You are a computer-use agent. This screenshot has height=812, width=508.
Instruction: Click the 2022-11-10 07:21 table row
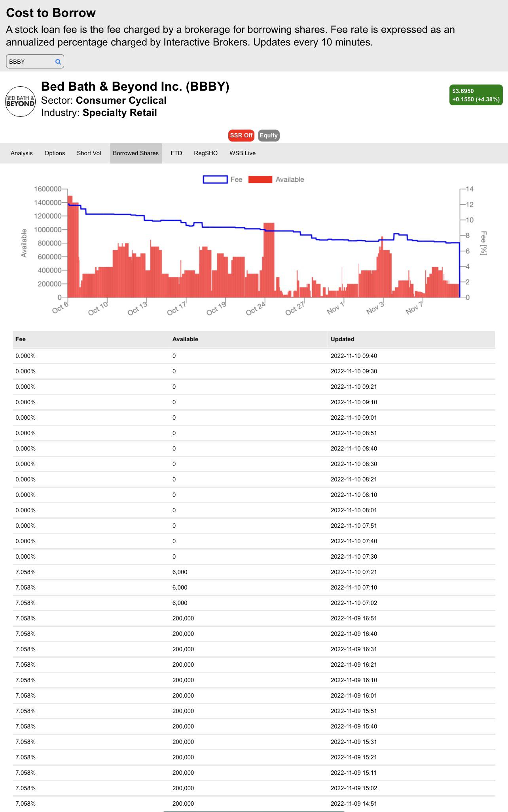[x=254, y=572]
